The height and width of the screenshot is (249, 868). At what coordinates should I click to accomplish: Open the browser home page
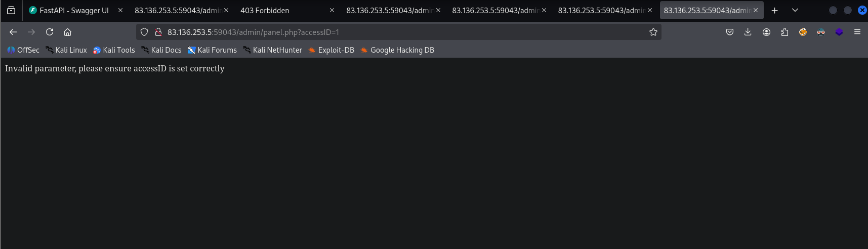pyautogui.click(x=67, y=32)
